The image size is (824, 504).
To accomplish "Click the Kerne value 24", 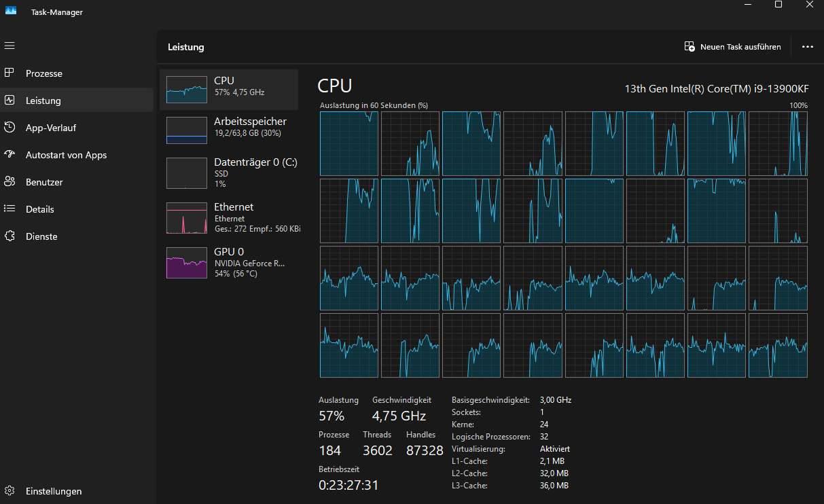I will coord(544,425).
